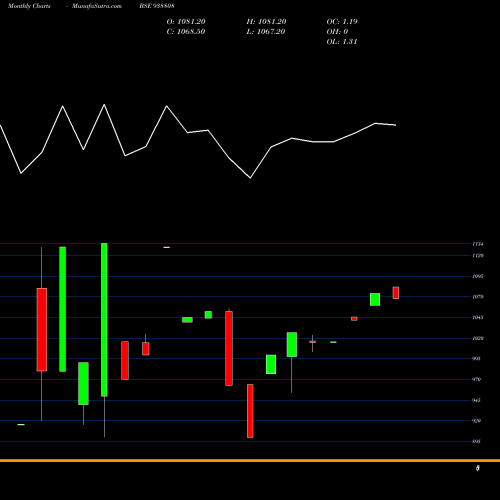Select the 'O: 1081.20' open value
The height and width of the screenshot is (500, 500).
coord(186,22)
